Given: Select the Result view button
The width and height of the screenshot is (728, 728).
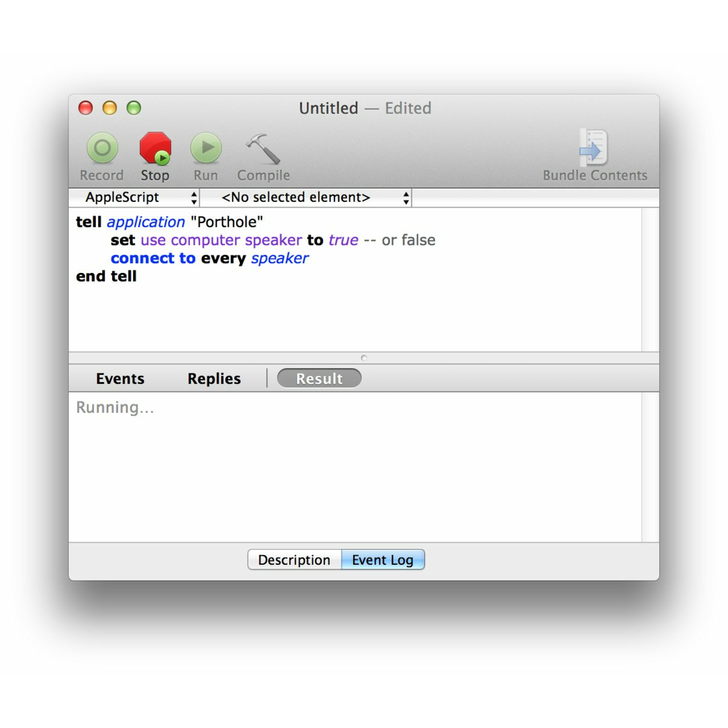Looking at the screenshot, I should click(319, 379).
